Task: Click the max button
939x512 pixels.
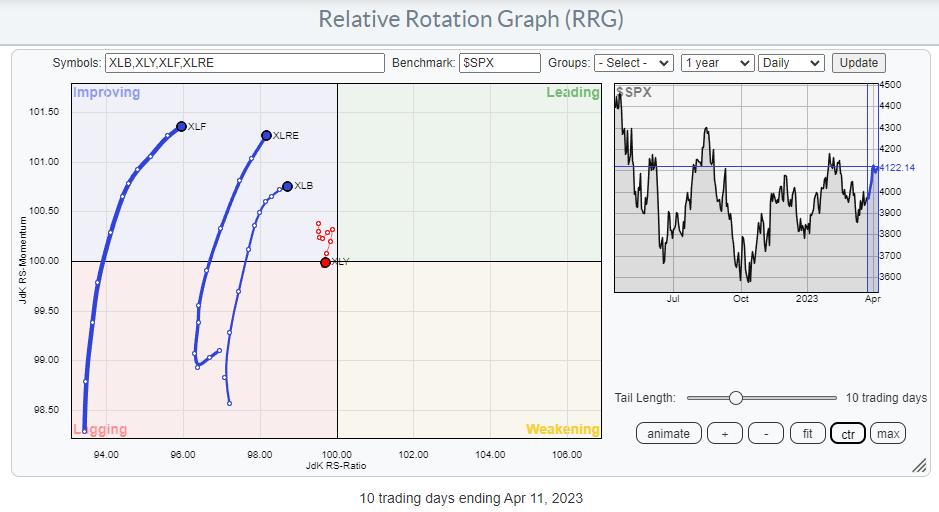Action: click(x=887, y=433)
